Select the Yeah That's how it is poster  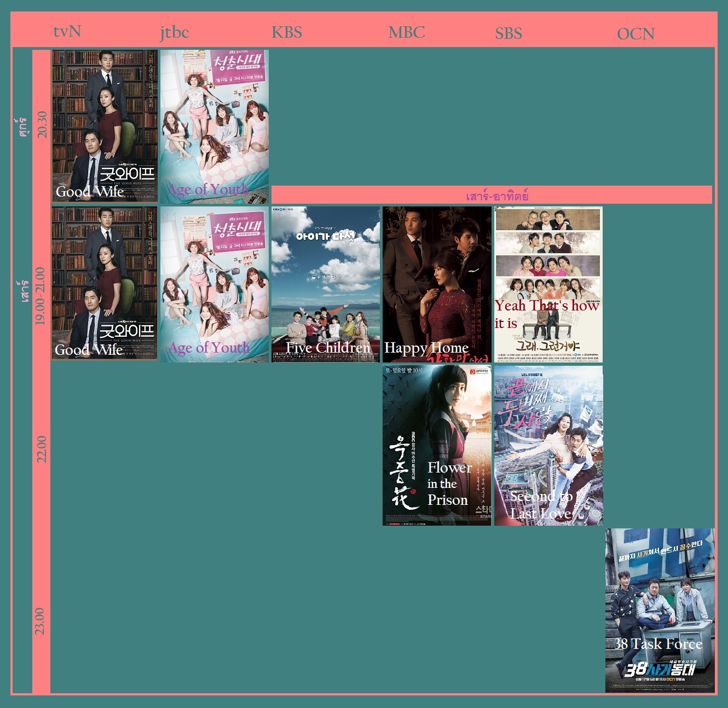click(548, 284)
